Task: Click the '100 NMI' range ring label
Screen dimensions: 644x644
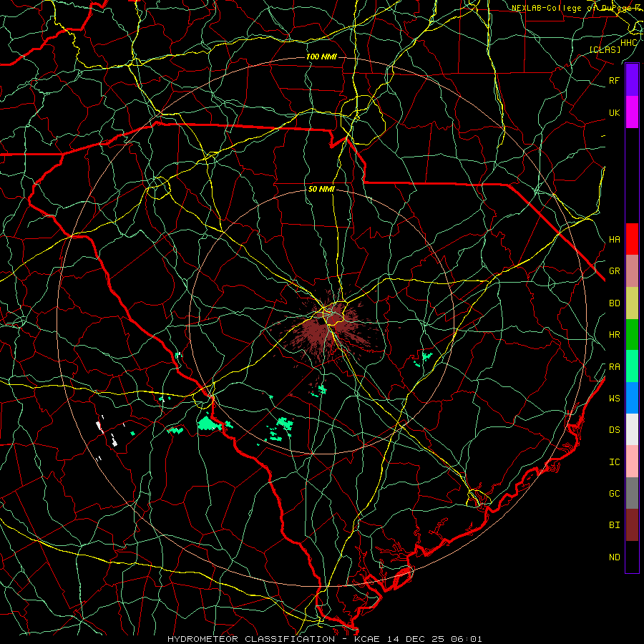Action: pos(321,57)
